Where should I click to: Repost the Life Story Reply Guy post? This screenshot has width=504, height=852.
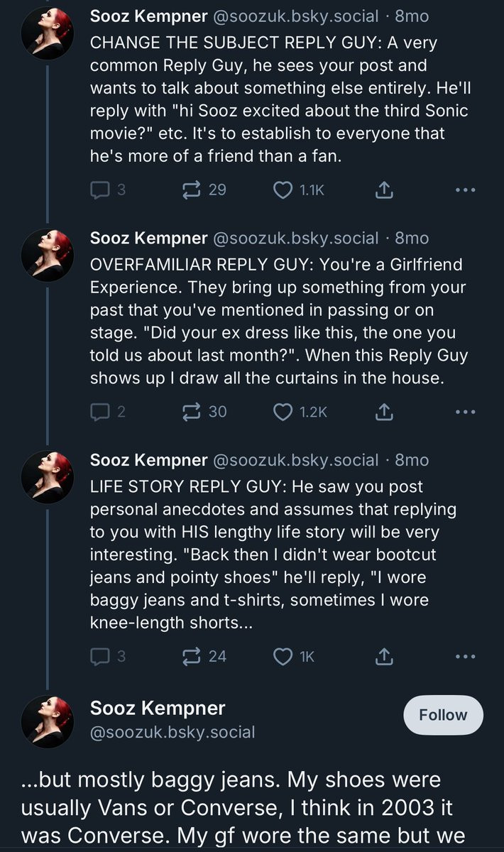tap(192, 656)
